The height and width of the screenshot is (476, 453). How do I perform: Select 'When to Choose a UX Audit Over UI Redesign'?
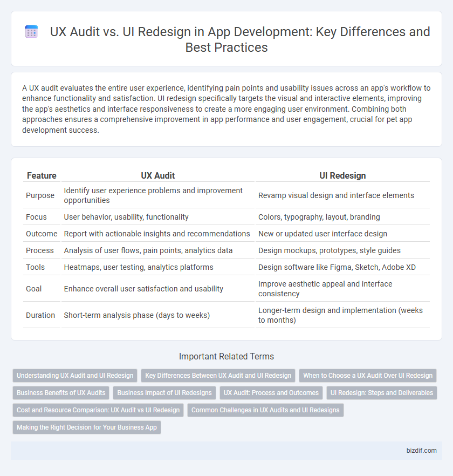[367, 375]
